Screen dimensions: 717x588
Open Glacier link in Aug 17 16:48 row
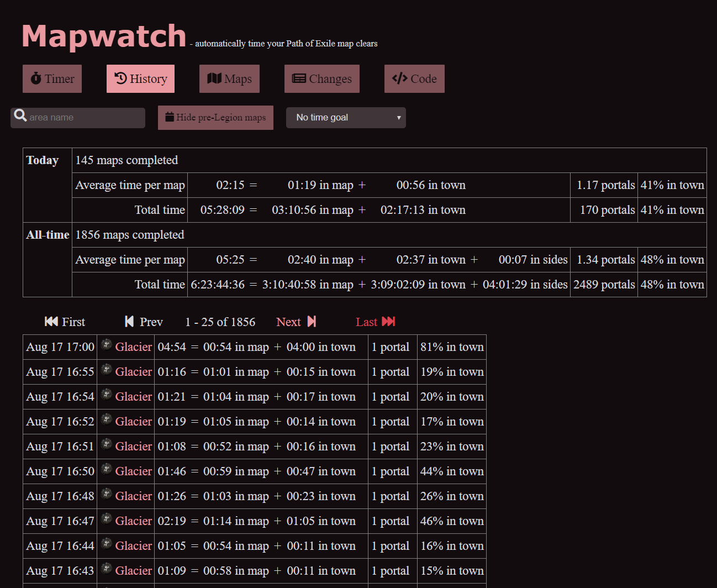coord(133,496)
